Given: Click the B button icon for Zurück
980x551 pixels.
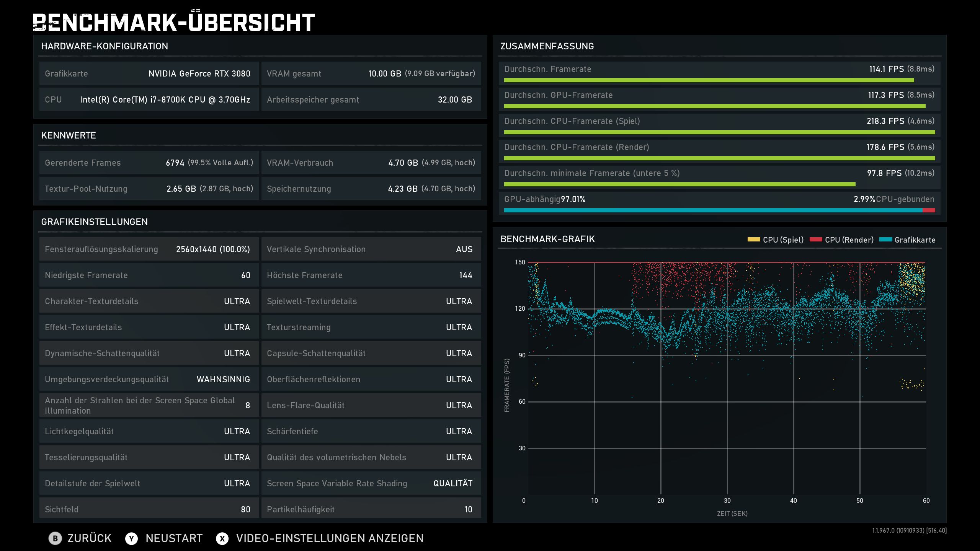Looking at the screenshot, I should 55,538.
